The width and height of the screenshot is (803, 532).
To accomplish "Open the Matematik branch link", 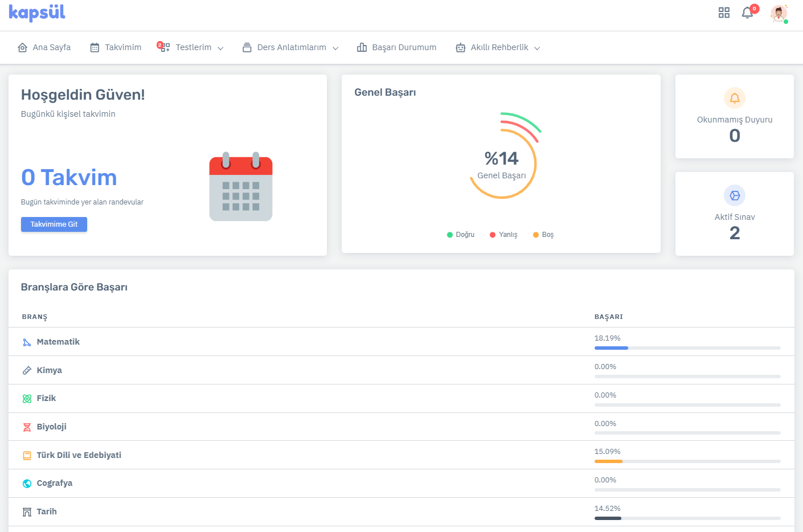I will (58, 342).
